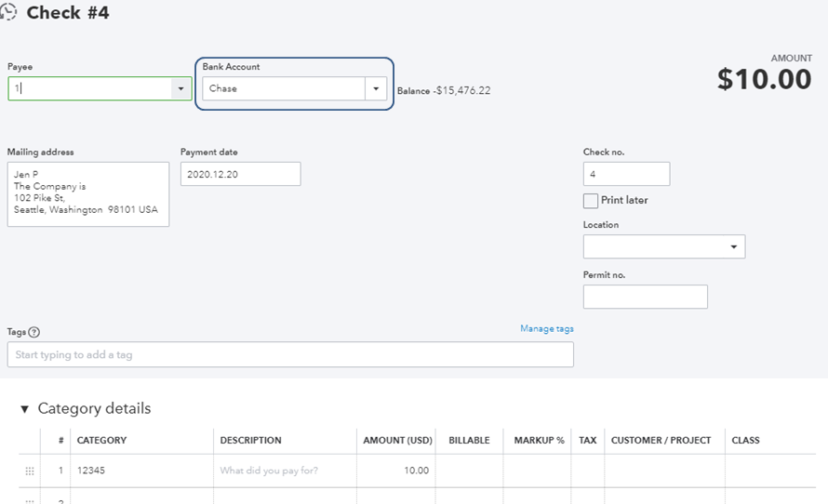Viewport: 828px width, 504px height.
Task: Expand the Bank Account dropdown
Action: [x=376, y=89]
